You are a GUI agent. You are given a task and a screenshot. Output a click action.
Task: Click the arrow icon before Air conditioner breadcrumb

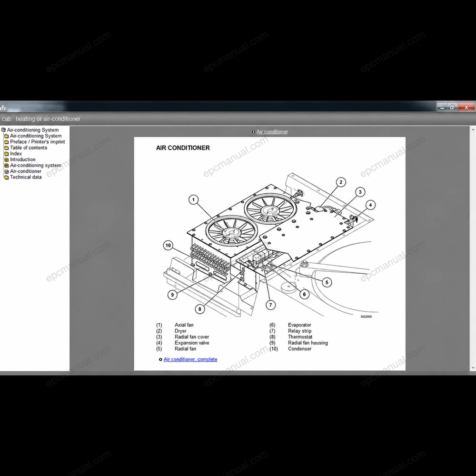pos(254,132)
